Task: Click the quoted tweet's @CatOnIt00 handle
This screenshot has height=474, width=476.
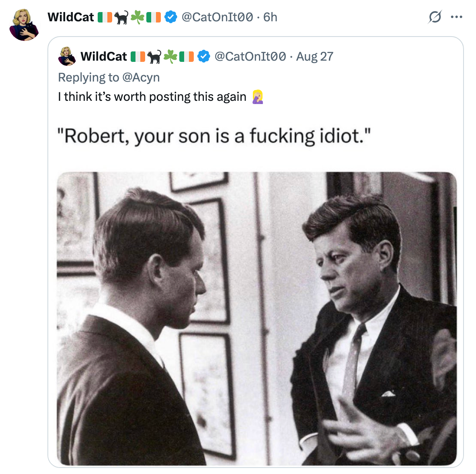Action: 250,56
